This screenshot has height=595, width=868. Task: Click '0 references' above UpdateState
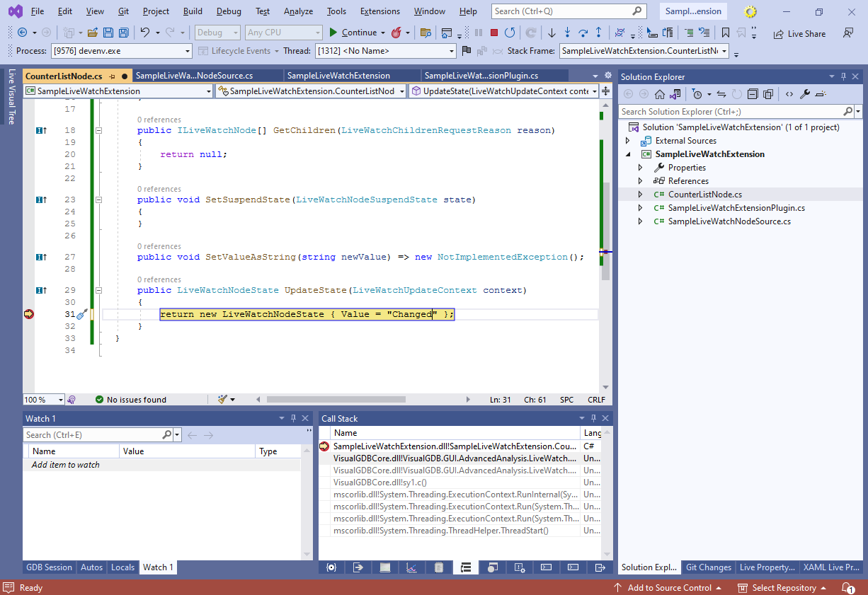click(x=159, y=279)
